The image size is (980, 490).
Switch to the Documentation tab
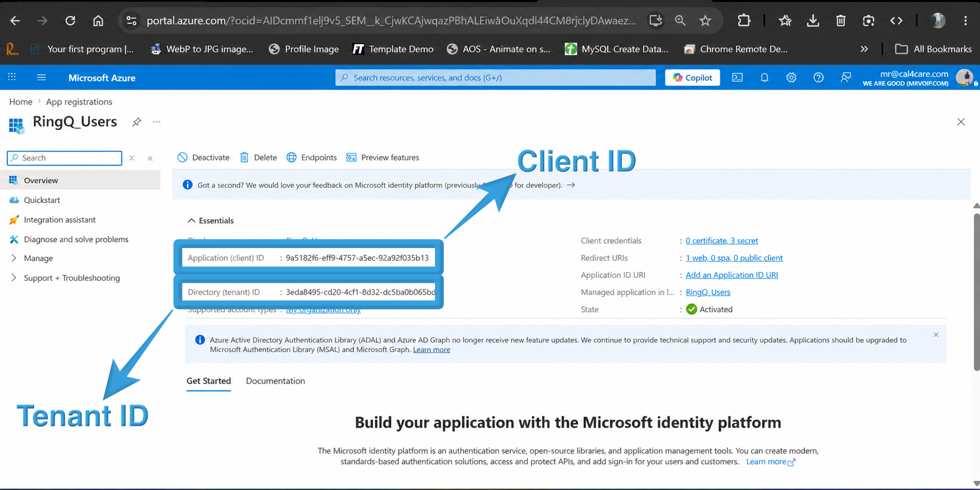[x=275, y=381]
